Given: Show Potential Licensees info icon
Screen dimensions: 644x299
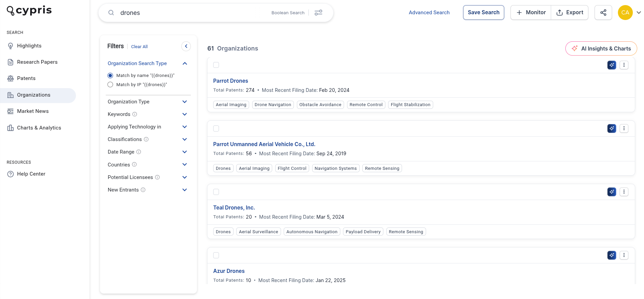Looking at the screenshot, I should [157, 177].
